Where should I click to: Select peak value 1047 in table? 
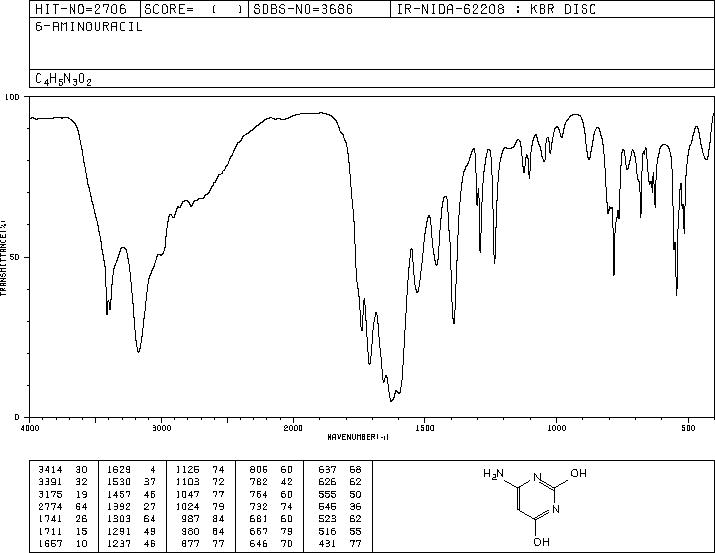click(187, 495)
